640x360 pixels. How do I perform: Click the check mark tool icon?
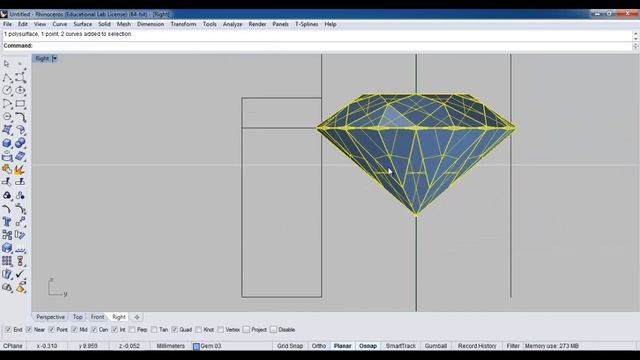click(20, 274)
